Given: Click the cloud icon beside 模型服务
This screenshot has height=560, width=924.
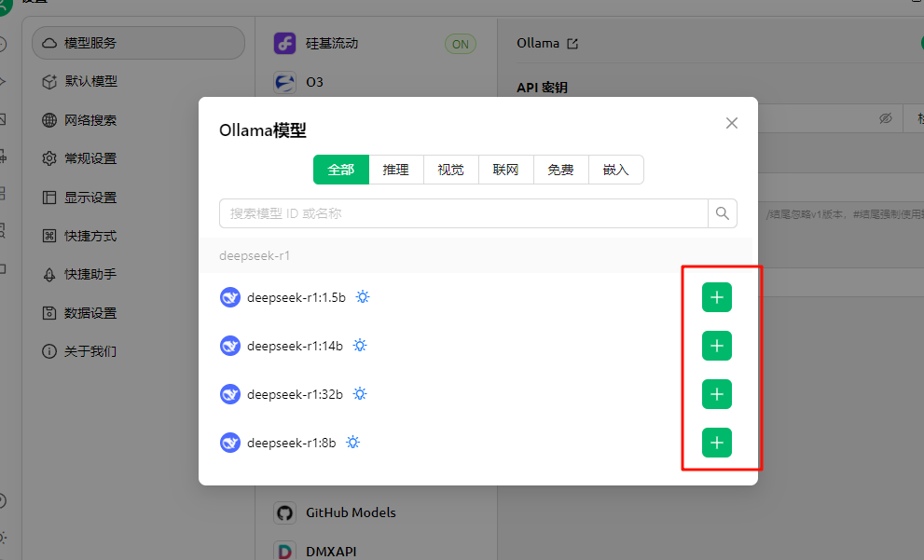Looking at the screenshot, I should (49, 43).
